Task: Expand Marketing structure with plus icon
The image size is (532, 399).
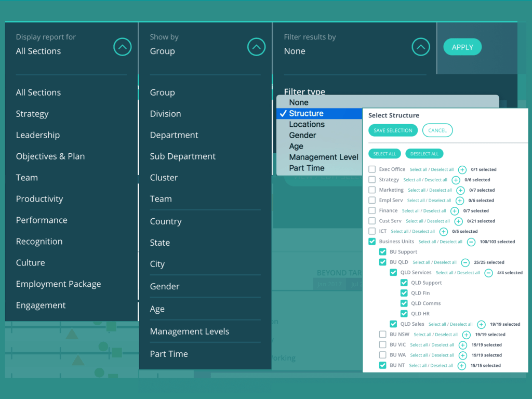Action: click(x=460, y=190)
